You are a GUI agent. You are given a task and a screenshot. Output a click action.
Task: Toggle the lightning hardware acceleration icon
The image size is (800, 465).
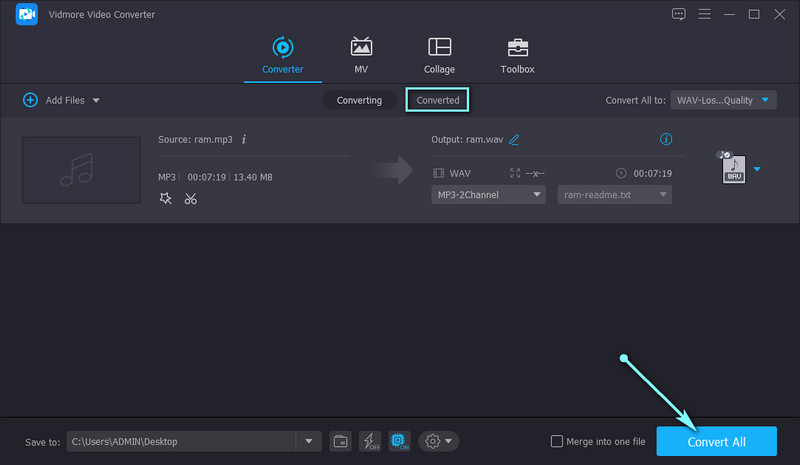pyautogui.click(x=369, y=441)
